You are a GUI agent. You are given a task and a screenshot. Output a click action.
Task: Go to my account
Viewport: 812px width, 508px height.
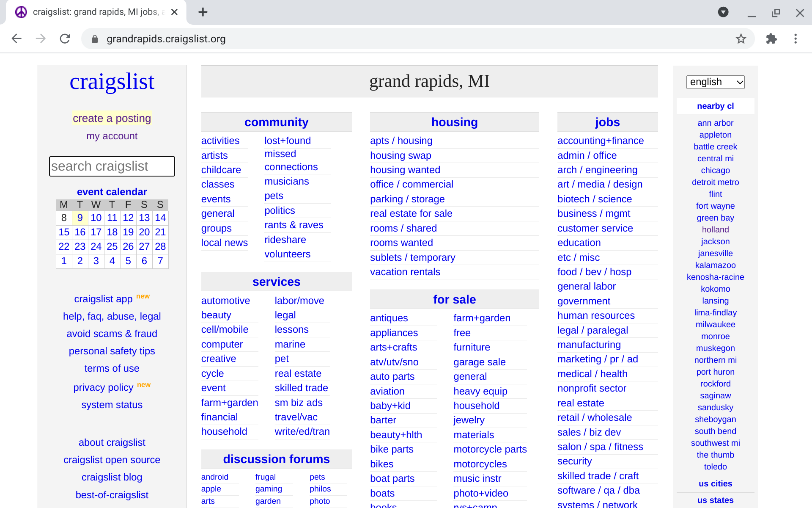[x=112, y=136]
